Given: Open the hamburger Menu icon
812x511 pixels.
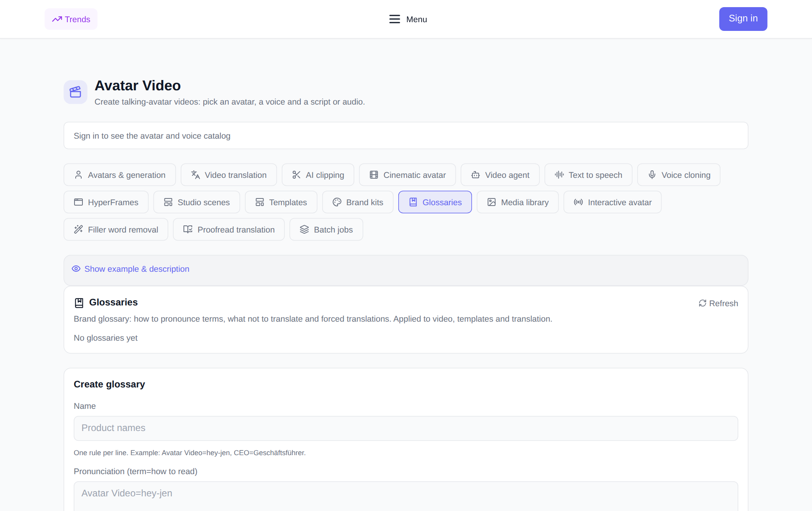Looking at the screenshot, I should [394, 19].
